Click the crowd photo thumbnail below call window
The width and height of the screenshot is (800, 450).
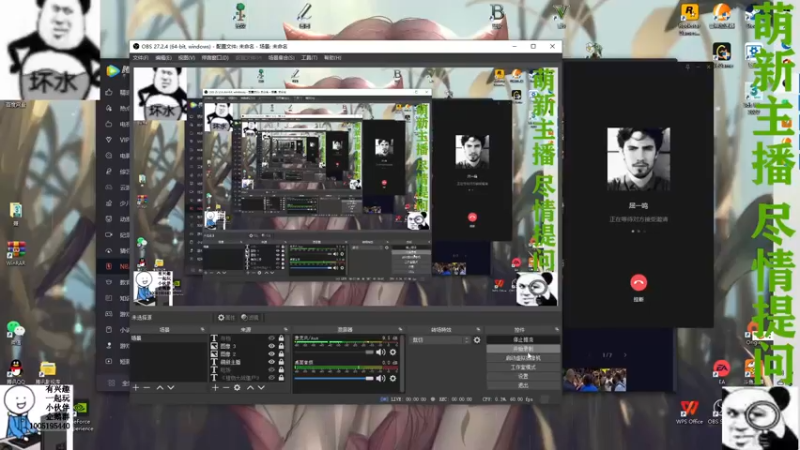(594, 380)
